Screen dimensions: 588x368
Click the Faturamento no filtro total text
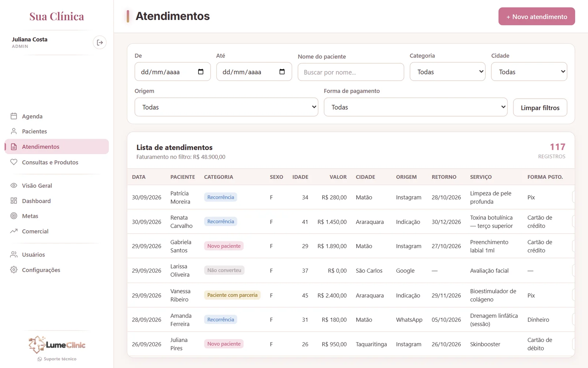tap(181, 157)
